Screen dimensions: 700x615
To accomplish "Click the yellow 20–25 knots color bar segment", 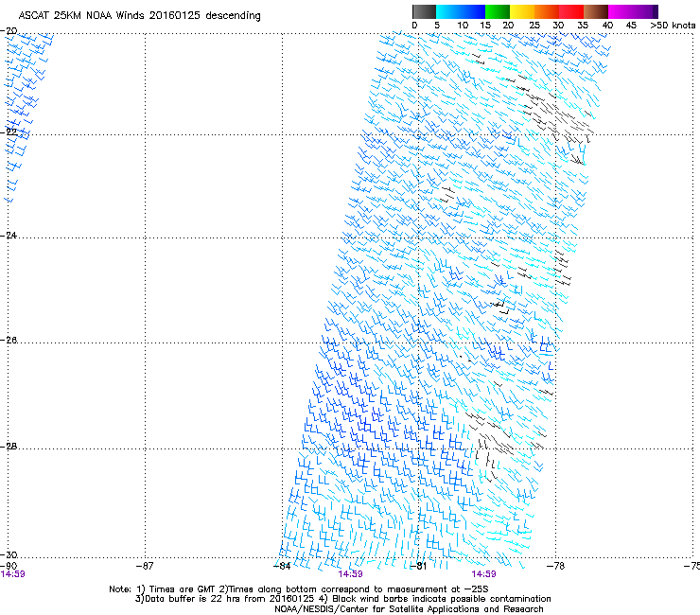I will click(x=522, y=11).
